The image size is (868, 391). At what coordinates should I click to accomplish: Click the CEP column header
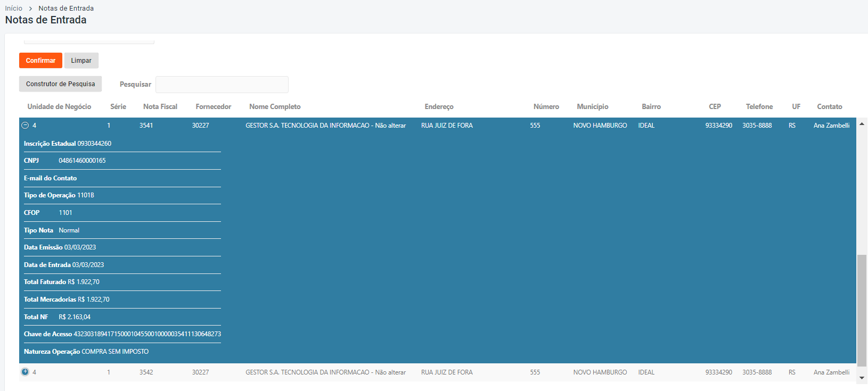click(x=715, y=107)
